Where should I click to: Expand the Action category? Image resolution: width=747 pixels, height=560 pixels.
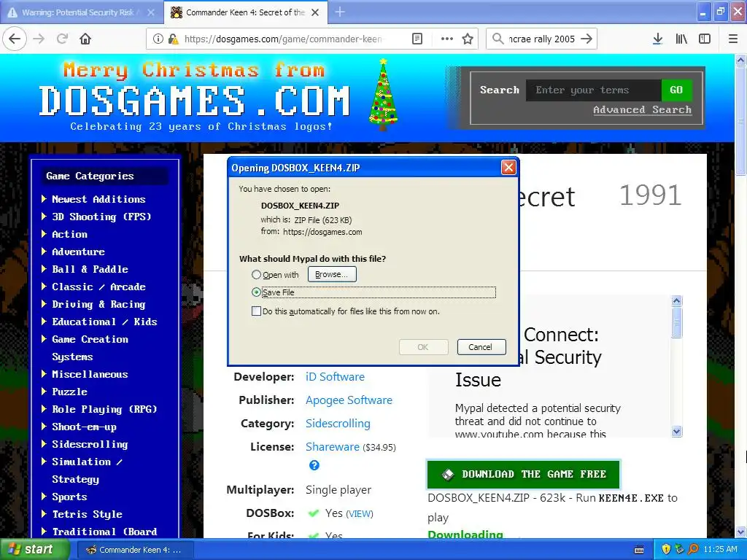44,234
